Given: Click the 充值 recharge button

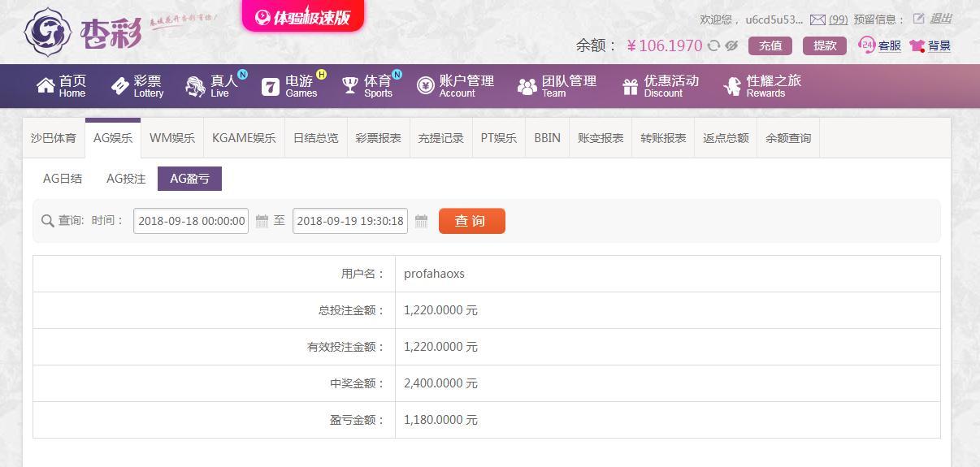Looking at the screenshot, I should 770,45.
